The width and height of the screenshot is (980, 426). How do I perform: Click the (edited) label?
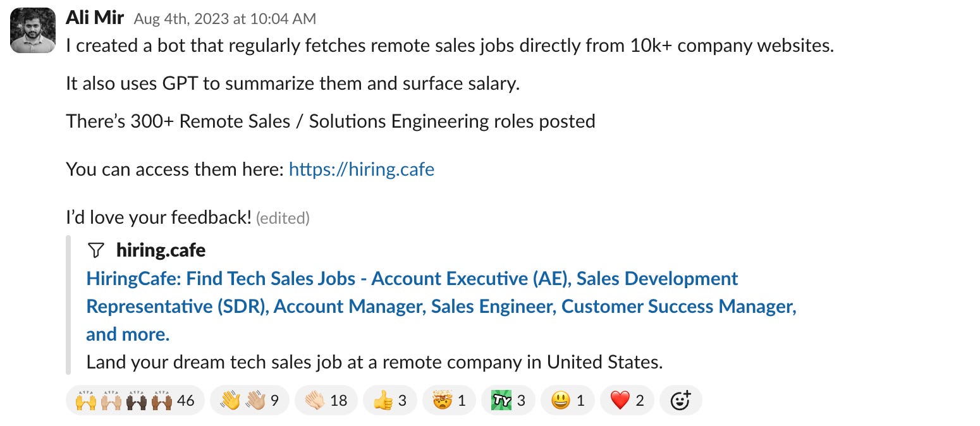pyautogui.click(x=283, y=218)
